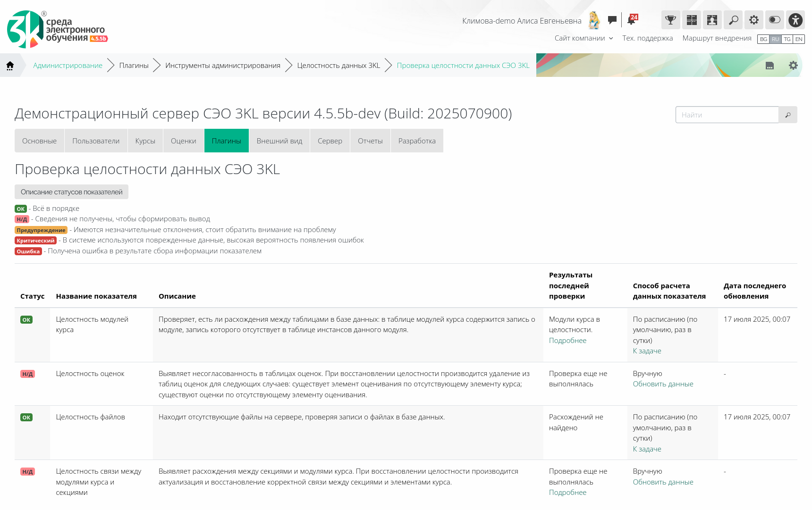Open notifications bell with 24 badge
This screenshot has width=812, height=510.
pyautogui.click(x=631, y=20)
